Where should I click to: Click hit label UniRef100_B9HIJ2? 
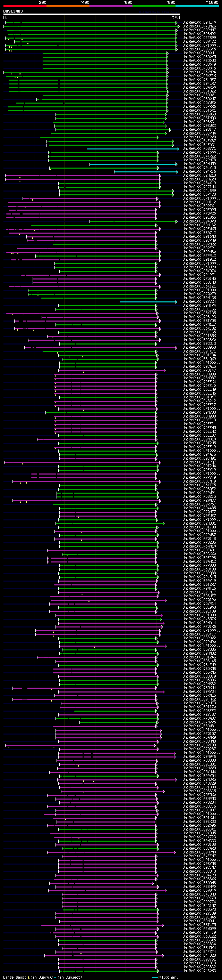click(199, 202)
